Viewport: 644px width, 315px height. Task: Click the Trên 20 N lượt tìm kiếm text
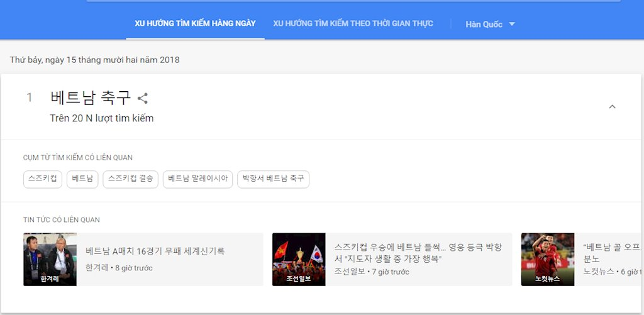click(102, 118)
